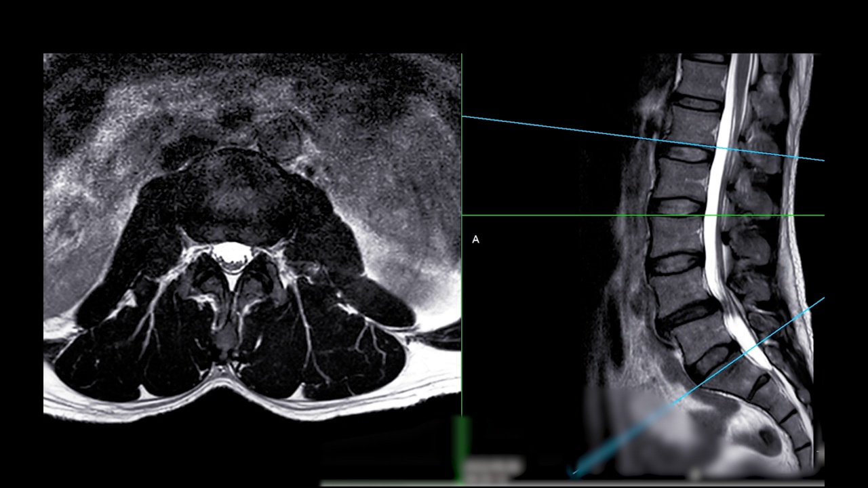Select the axial spine MRI view
This screenshot has width=868, height=488.
pyautogui.click(x=252, y=239)
